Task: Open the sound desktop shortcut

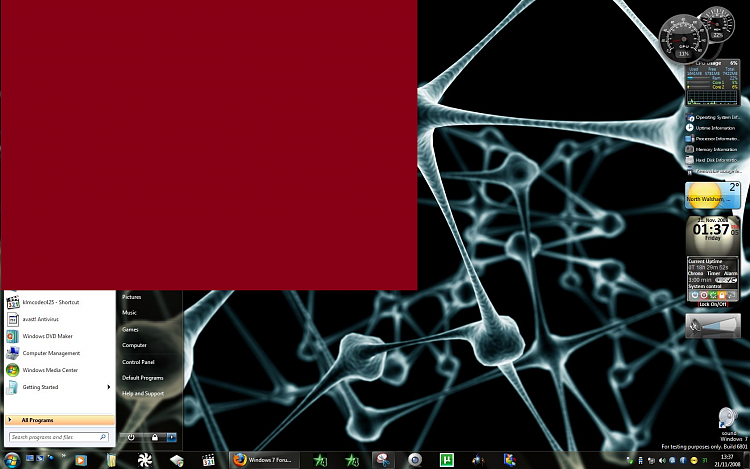Action: (728, 421)
